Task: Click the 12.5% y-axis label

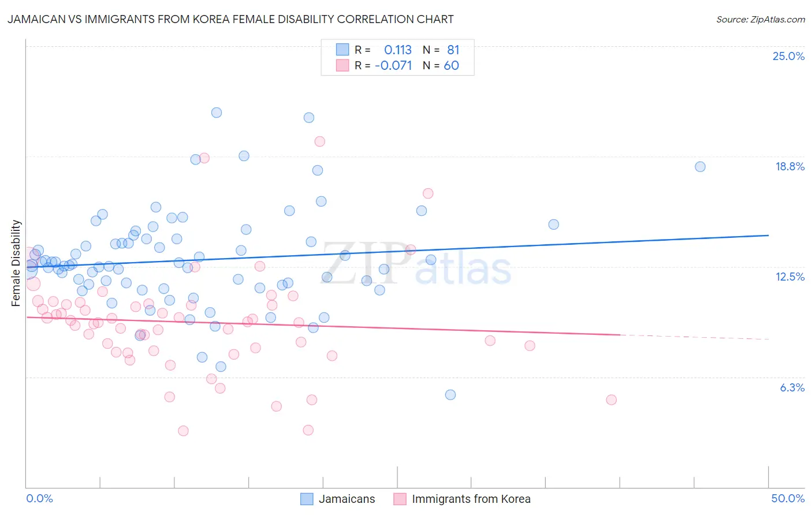Action: (789, 277)
